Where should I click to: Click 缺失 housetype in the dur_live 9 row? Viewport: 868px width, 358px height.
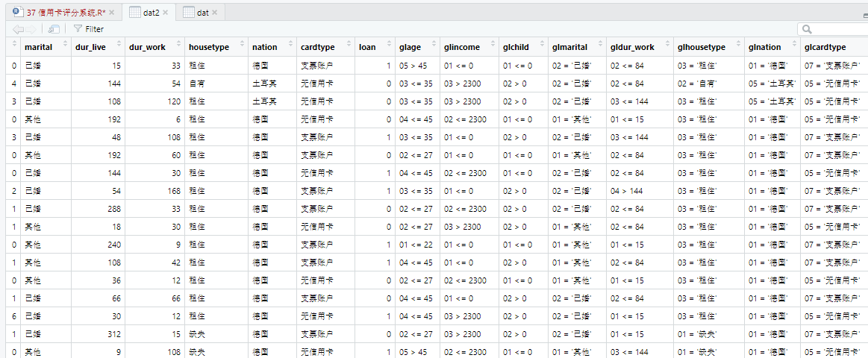(x=216, y=351)
